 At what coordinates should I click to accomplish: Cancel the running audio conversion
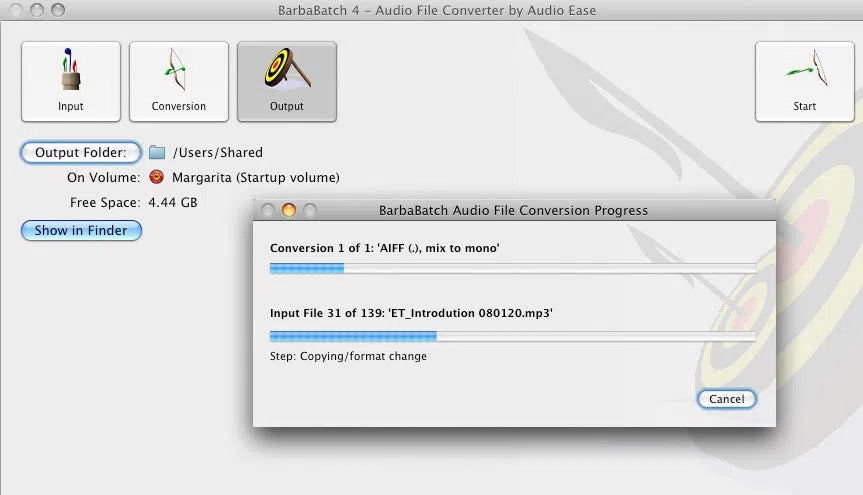pos(726,399)
